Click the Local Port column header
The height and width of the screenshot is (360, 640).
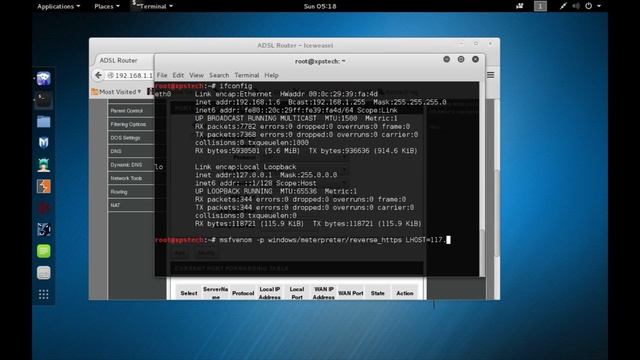click(x=297, y=293)
